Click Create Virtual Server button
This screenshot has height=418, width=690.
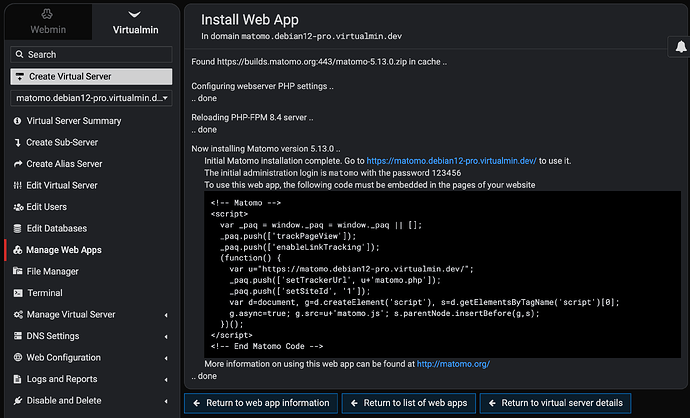pos(91,76)
